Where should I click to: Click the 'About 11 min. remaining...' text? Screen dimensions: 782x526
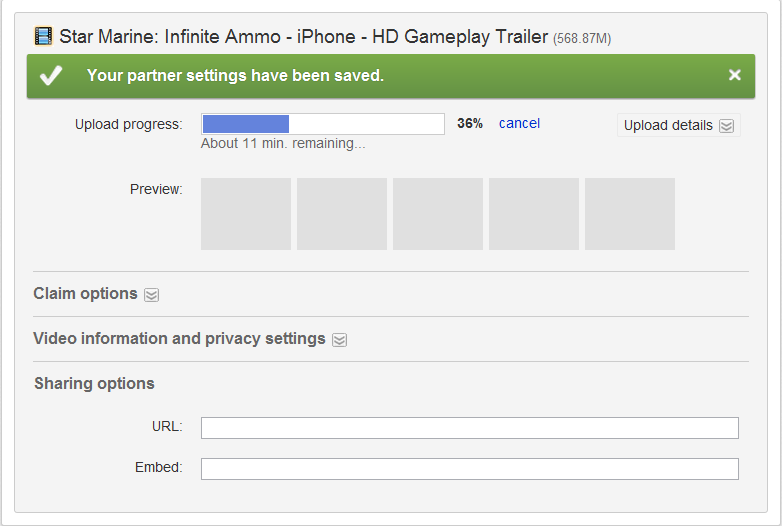[283, 144]
